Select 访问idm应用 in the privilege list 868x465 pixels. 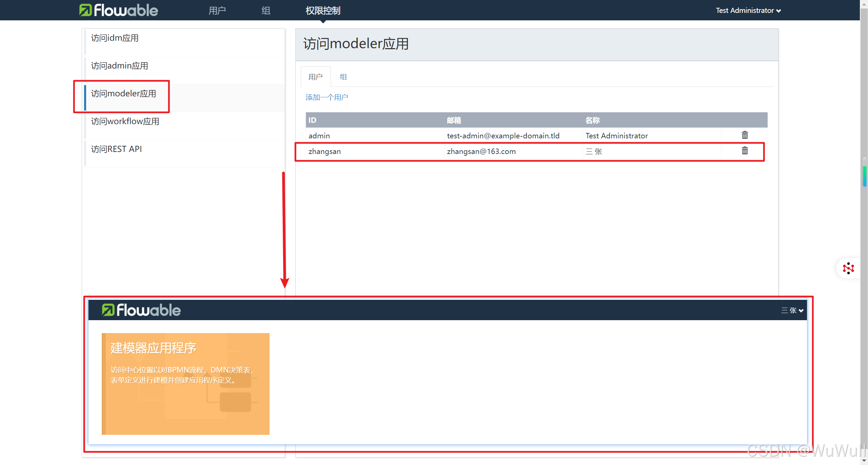click(115, 38)
